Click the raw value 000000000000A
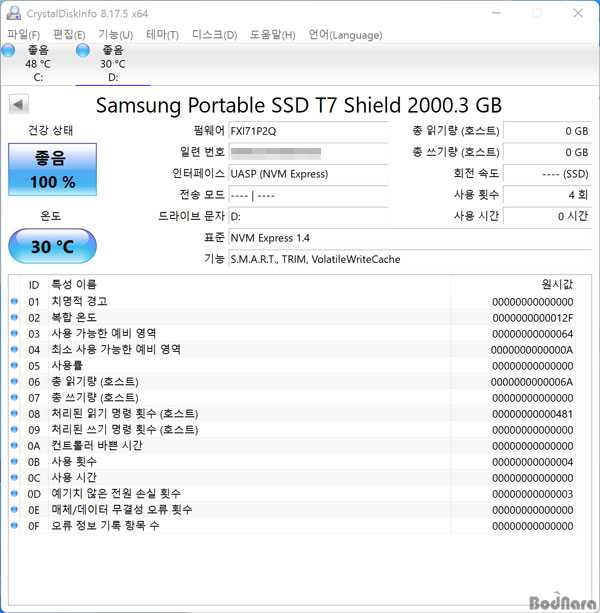This screenshot has height=613, width=600. [x=532, y=350]
